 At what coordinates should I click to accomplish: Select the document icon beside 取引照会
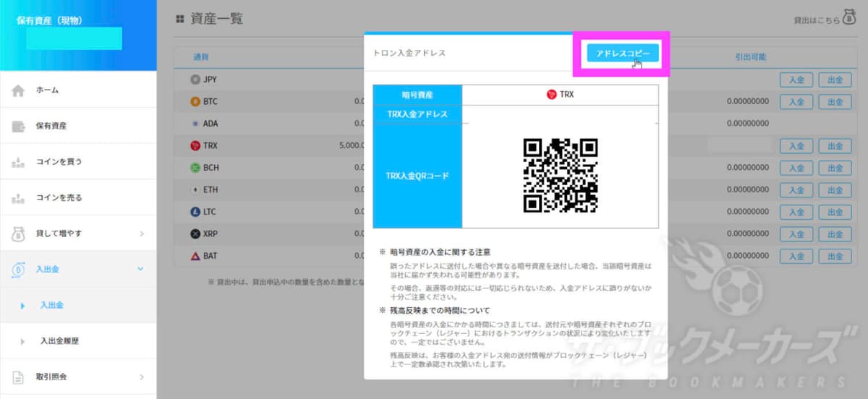(19, 377)
